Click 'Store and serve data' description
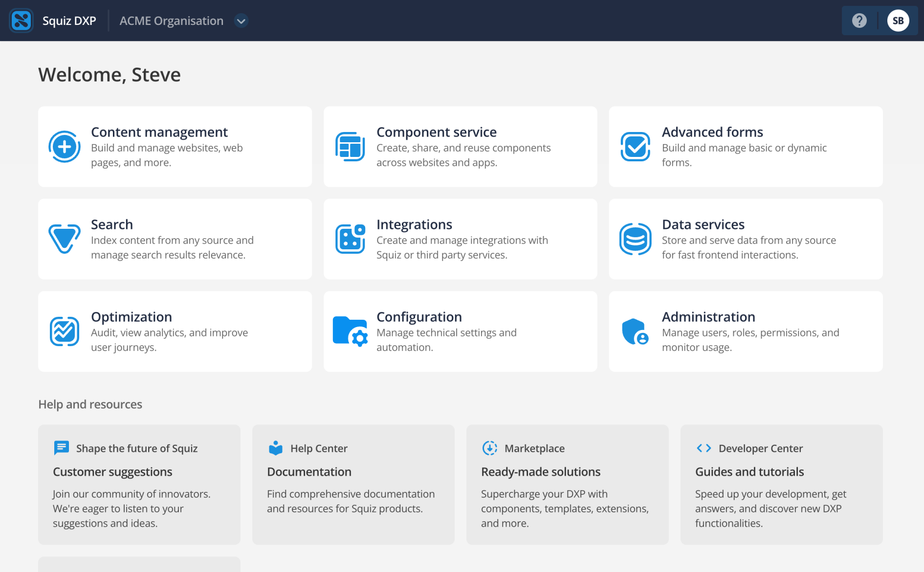The width and height of the screenshot is (924, 572). coord(749,247)
